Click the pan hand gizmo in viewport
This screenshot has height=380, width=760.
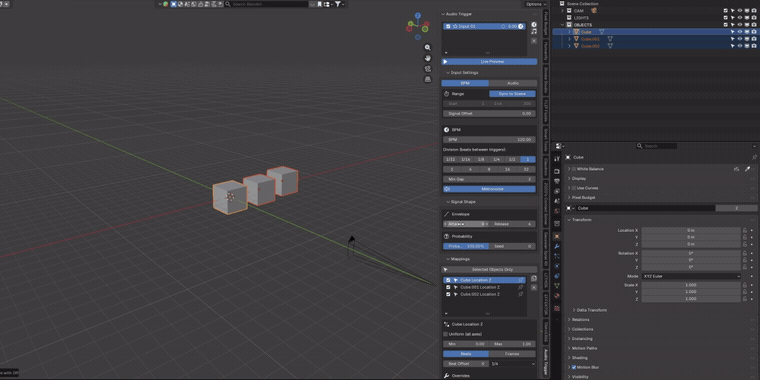click(428, 58)
